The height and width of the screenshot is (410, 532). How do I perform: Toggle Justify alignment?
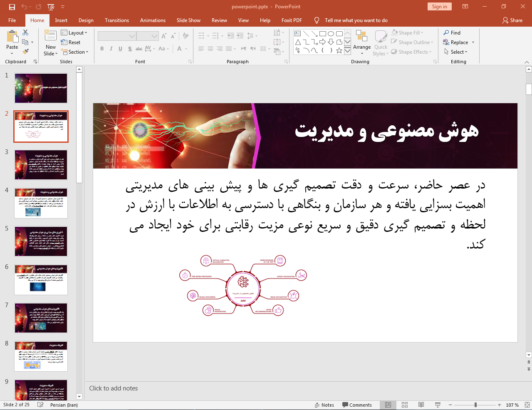(x=229, y=49)
